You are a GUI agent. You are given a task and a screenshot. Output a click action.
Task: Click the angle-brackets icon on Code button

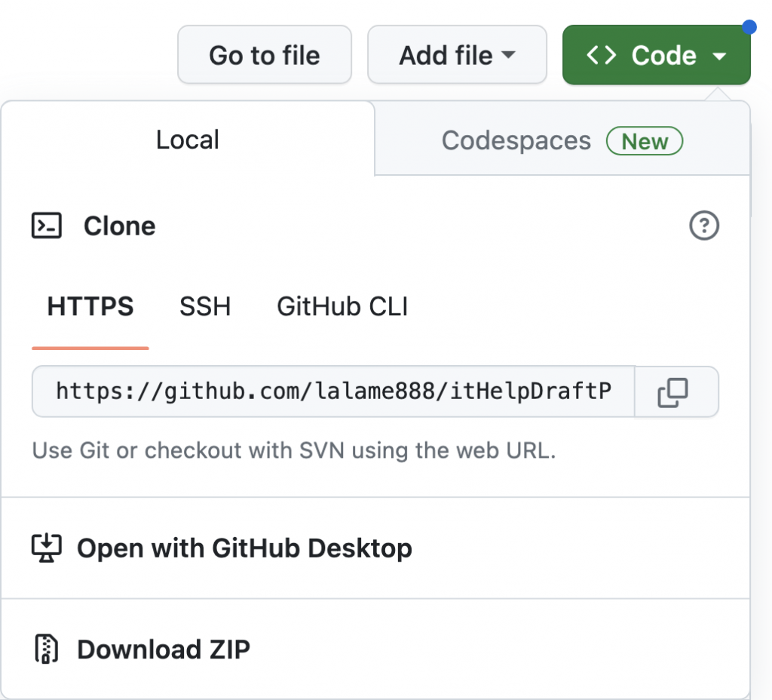pos(601,55)
